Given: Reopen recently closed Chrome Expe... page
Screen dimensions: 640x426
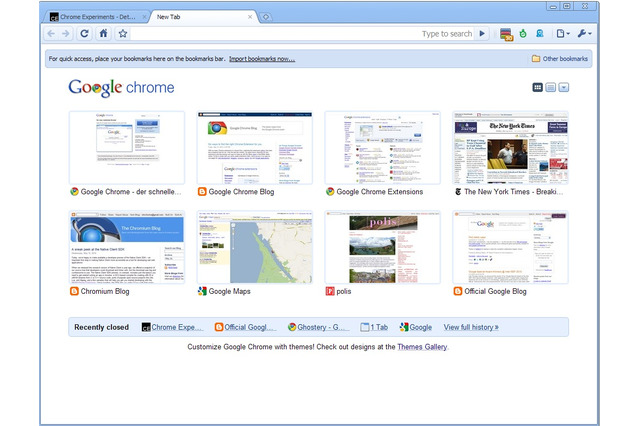Looking at the screenshot, I should point(172,327).
